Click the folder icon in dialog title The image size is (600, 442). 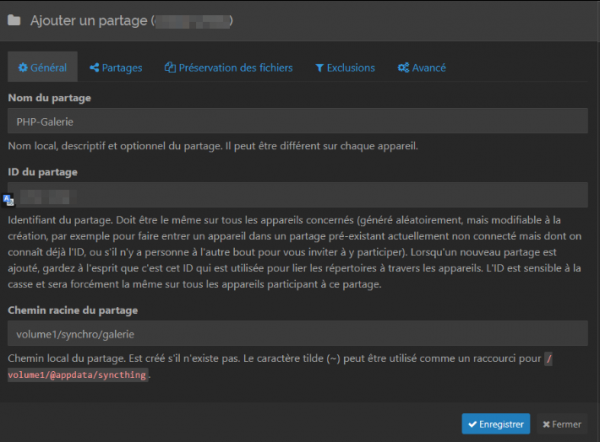point(14,18)
